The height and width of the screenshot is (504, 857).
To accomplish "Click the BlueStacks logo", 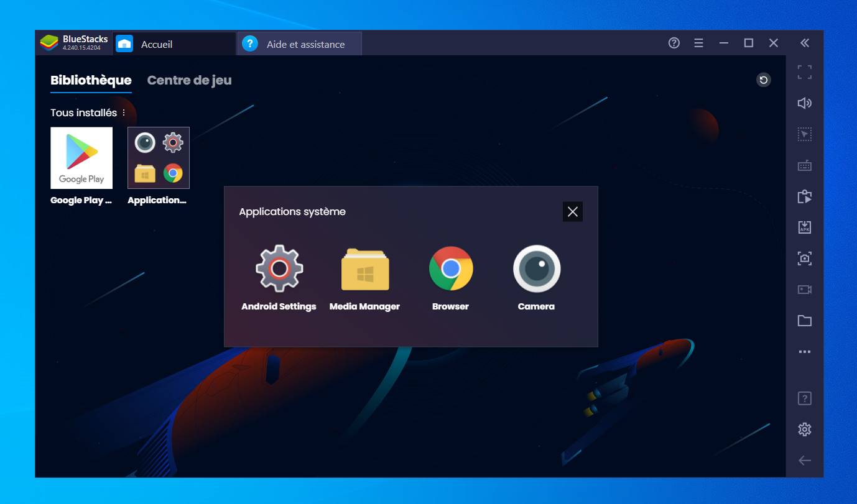I will [x=49, y=43].
